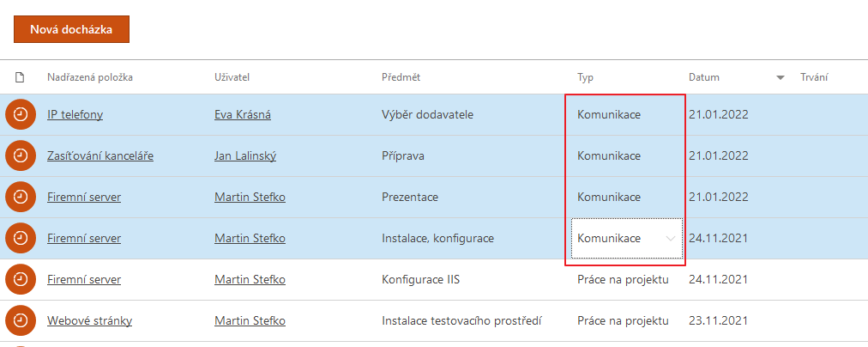Click the Trvání column header
This screenshot has height=347, width=868.
click(x=814, y=77)
